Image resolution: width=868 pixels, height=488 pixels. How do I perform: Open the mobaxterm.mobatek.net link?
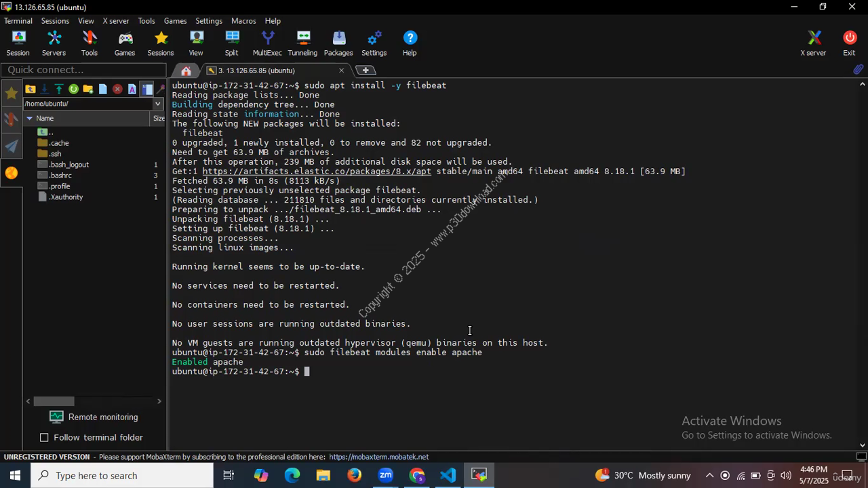(x=379, y=457)
